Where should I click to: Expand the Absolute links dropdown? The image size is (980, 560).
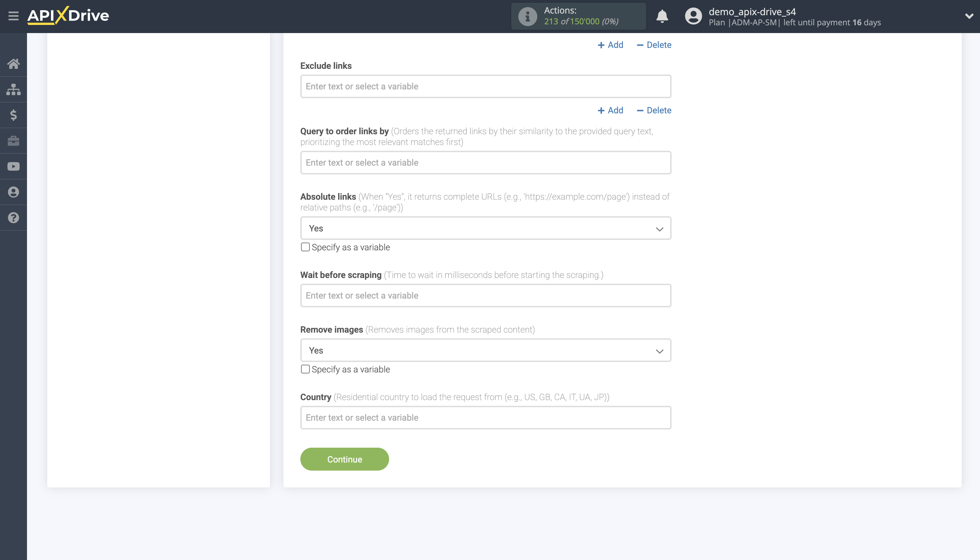[485, 228]
